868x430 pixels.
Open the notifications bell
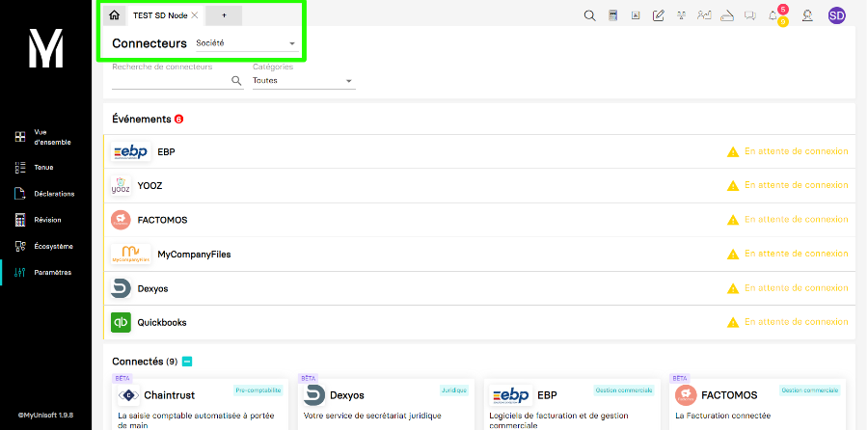click(x=773, y=16)
